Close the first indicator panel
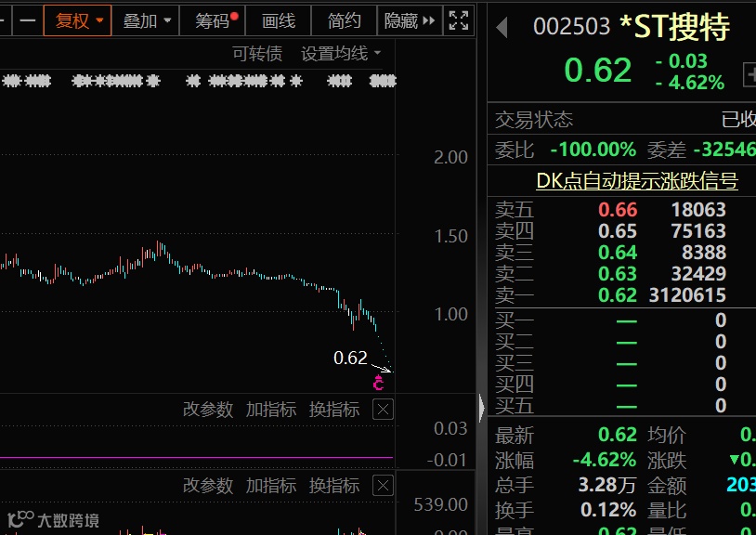This screenshot has height=535, width=756. [383, 410]
